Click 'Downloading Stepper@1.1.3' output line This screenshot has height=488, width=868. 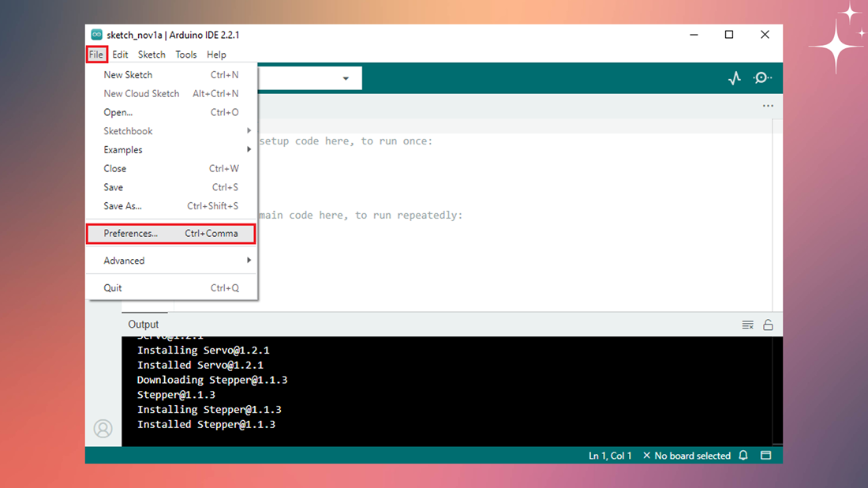coord(212,380)
